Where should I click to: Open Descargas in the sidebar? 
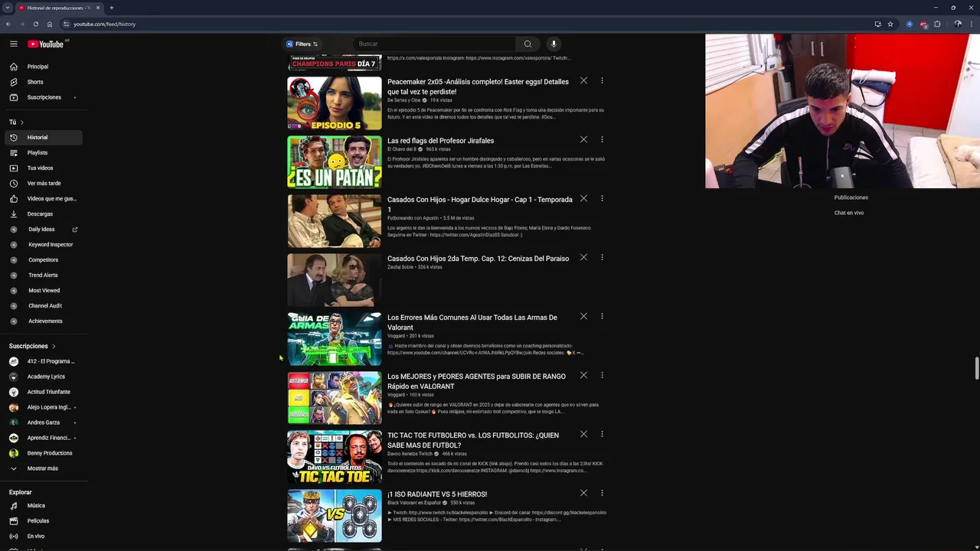tap(44, 214)
